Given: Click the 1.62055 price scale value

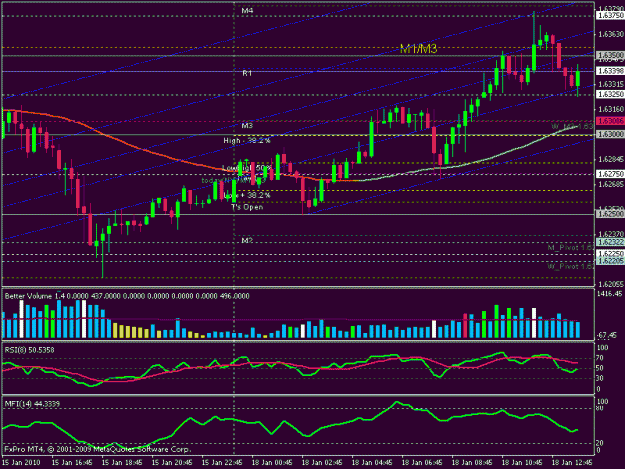Looking at the screenshot, I should click(611, 284).
